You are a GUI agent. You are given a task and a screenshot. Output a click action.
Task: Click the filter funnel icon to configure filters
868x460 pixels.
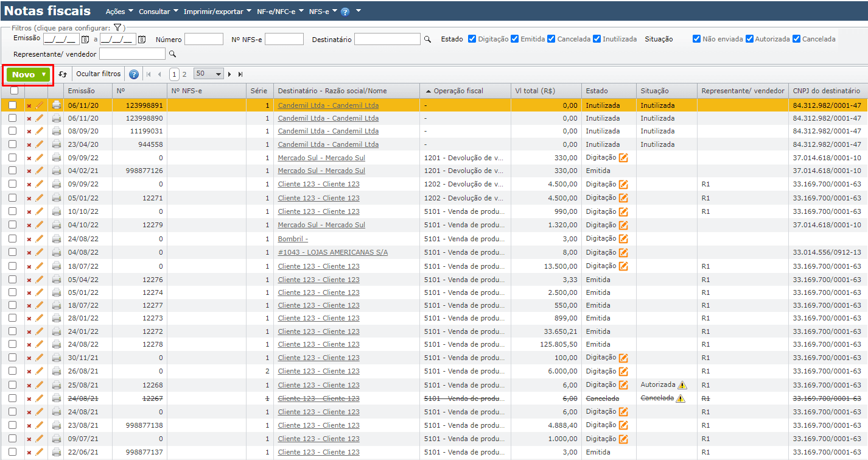(119, 27)
